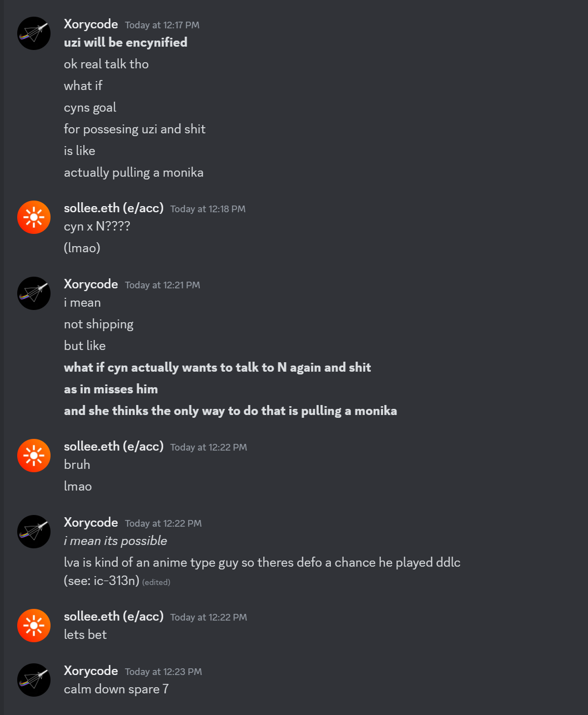Select the bold 'uzi will be encynified' message
588x715 pixels.
pos(125,43)
